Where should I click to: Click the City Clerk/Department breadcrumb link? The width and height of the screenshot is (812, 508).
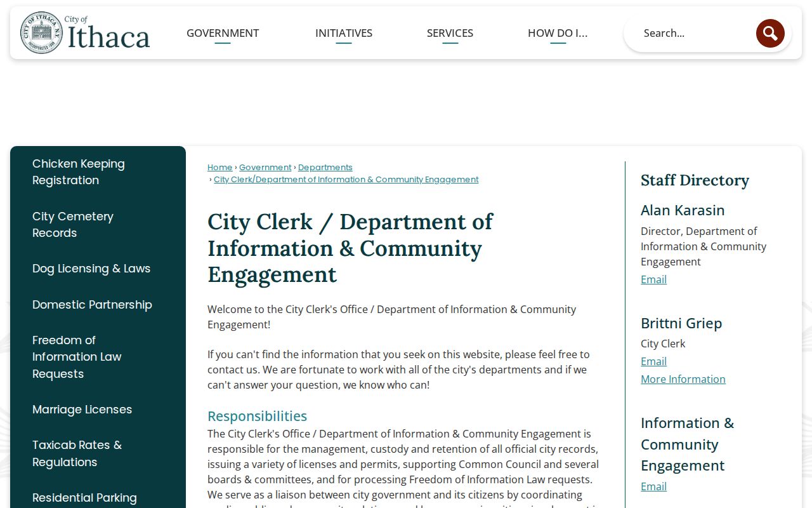pyautogui.click(x=346, y=180)
